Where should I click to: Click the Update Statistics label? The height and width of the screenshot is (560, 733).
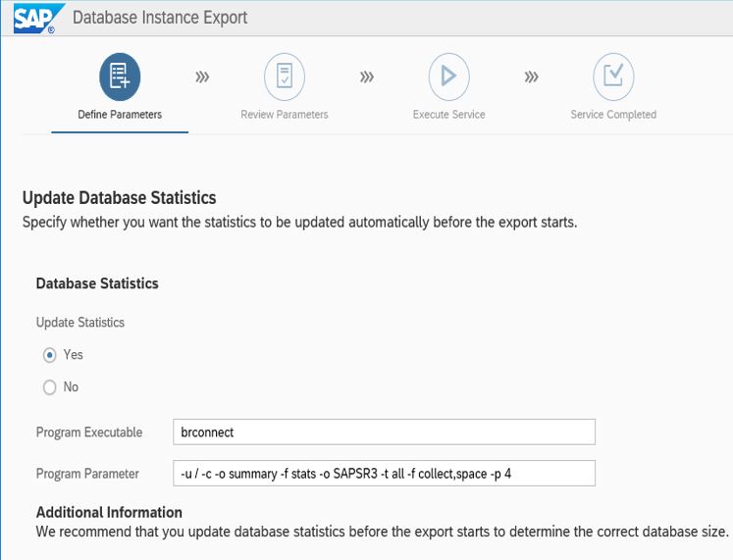point(79,323)
